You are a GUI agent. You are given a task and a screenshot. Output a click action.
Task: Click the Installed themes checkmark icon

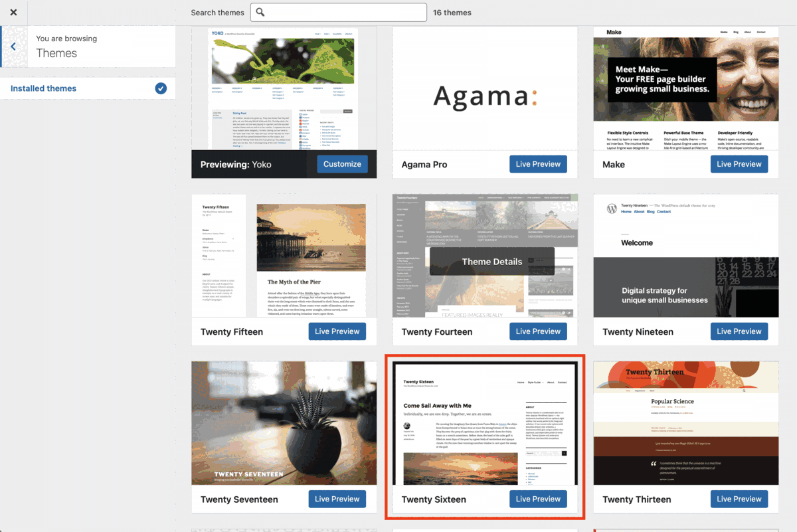coord(161,88)
